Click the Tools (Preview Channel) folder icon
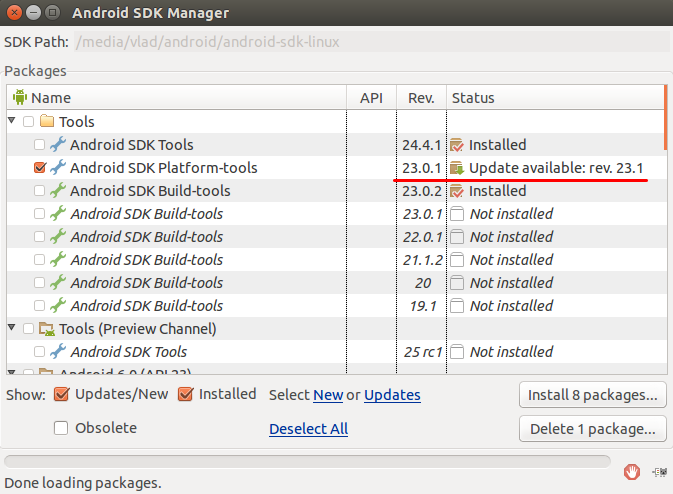The image size is (673, 494). 47,329
